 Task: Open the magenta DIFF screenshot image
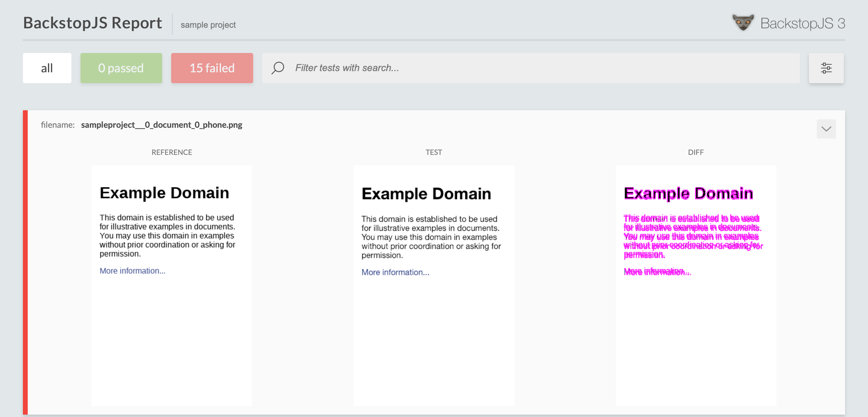pyautogui.click(x=696, y=320)
